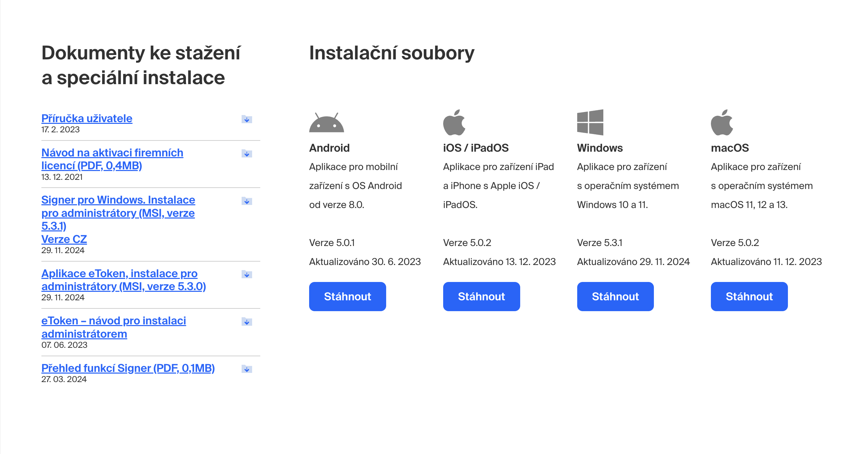
Task: Click download icon for eToken návod
Action: (x=247, y=322)
